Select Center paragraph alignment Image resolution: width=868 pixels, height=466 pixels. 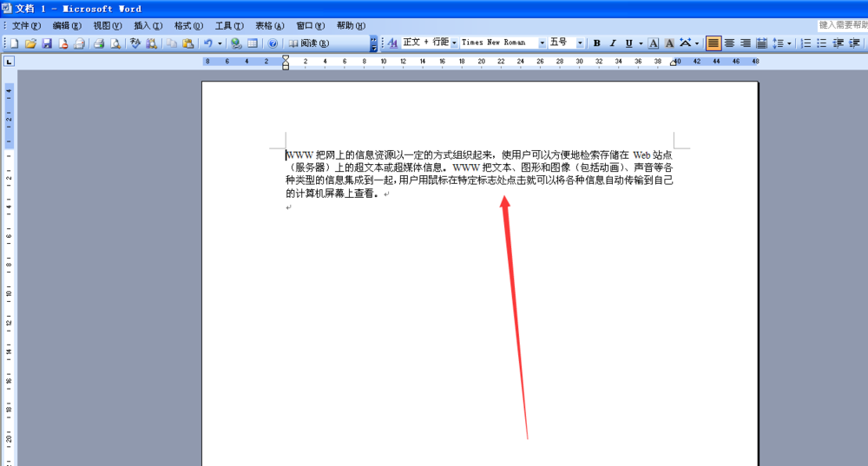coord(730,43)
